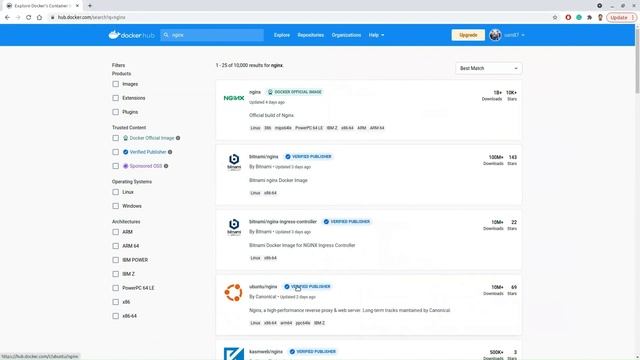Check the Linux operating system filter
The height and width of the screenshot is (360, 640).
tap(116, 192)
